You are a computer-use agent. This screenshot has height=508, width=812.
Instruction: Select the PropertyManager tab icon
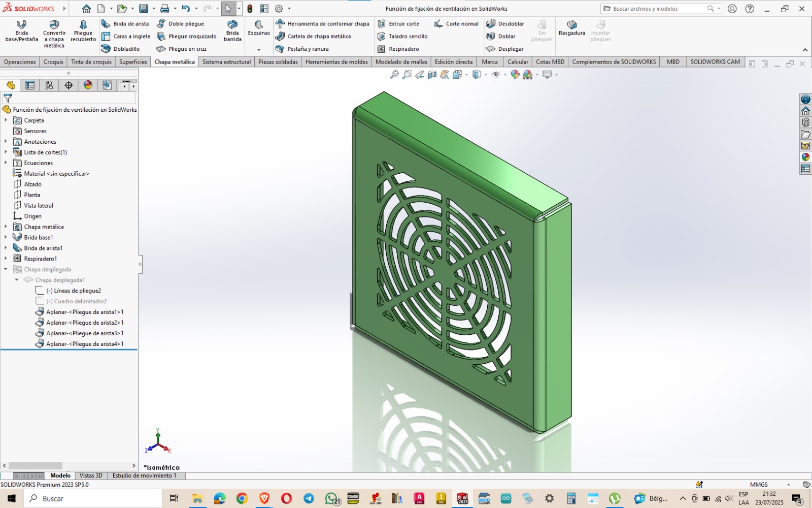coord(29,85)
